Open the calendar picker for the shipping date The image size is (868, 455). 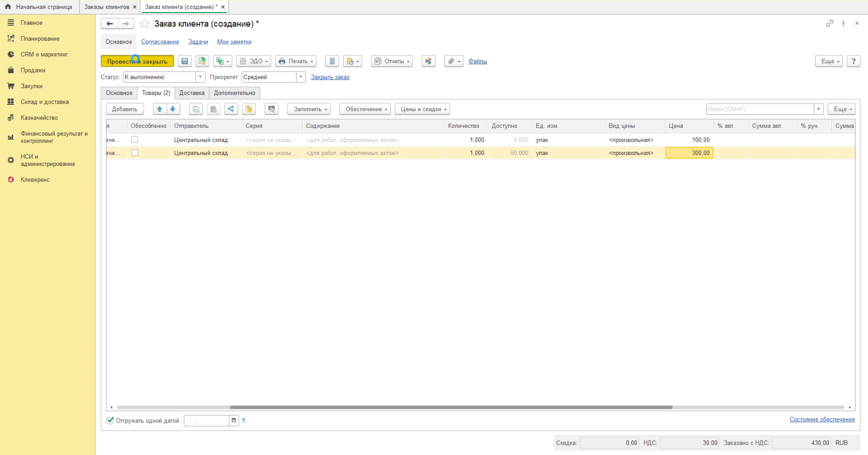(x=234, y=421)
